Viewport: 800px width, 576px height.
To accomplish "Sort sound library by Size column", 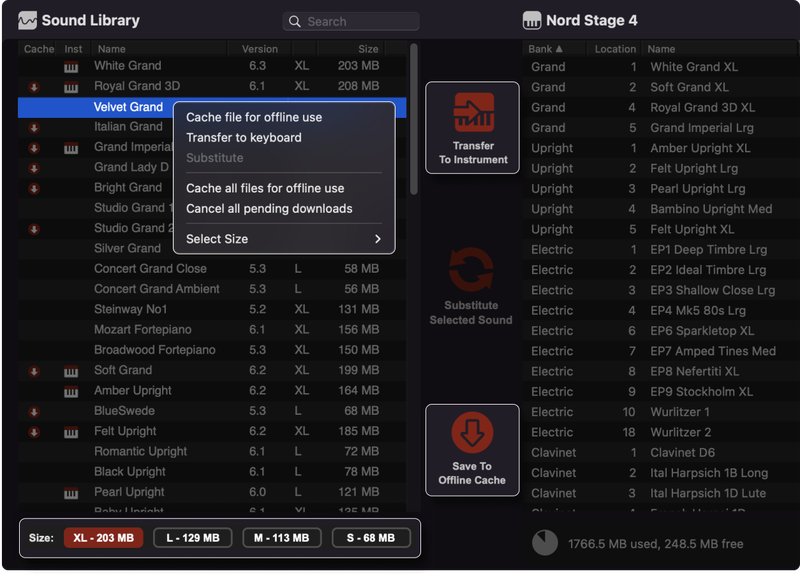I will coord(368,49).
